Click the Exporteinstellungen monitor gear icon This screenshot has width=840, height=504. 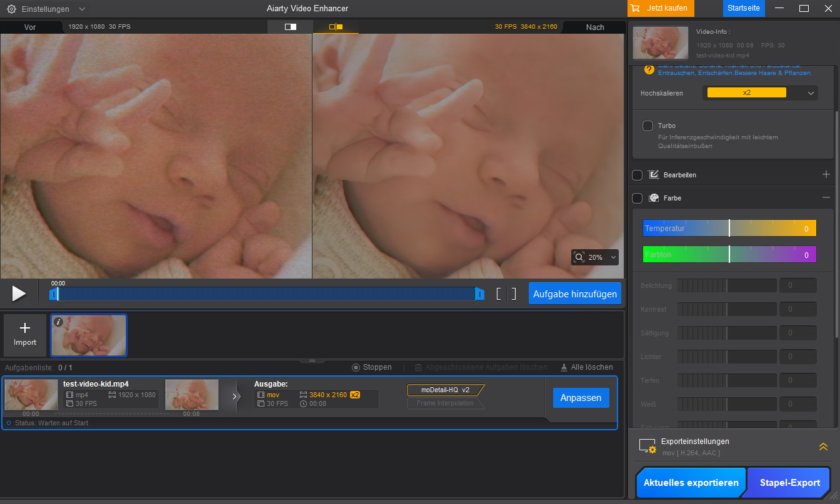point(647,446)
